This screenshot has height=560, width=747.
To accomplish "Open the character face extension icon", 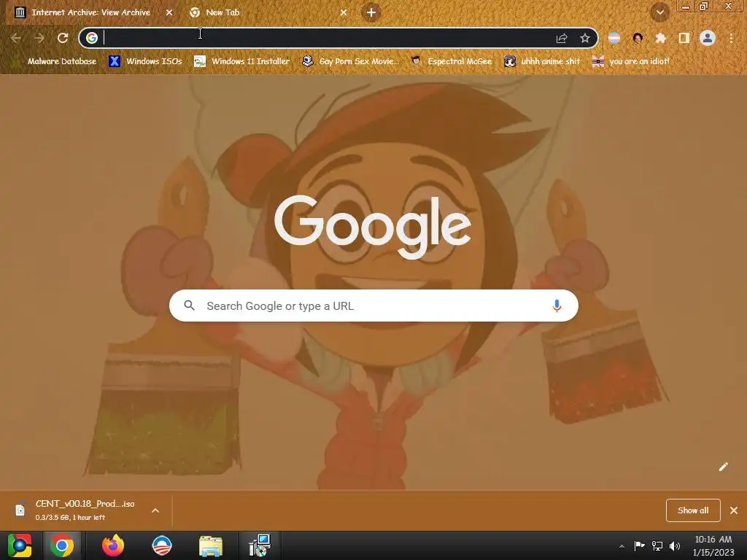I will click(638, 38).
